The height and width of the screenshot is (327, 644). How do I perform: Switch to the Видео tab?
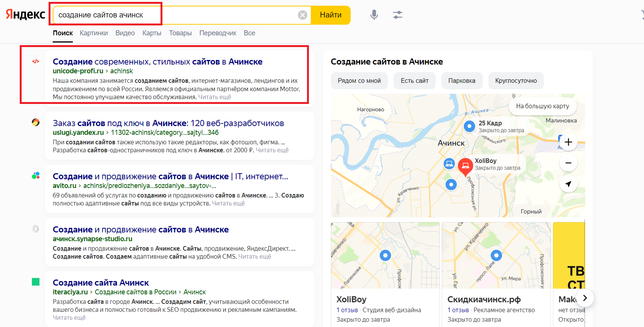[x=125, y=33]
